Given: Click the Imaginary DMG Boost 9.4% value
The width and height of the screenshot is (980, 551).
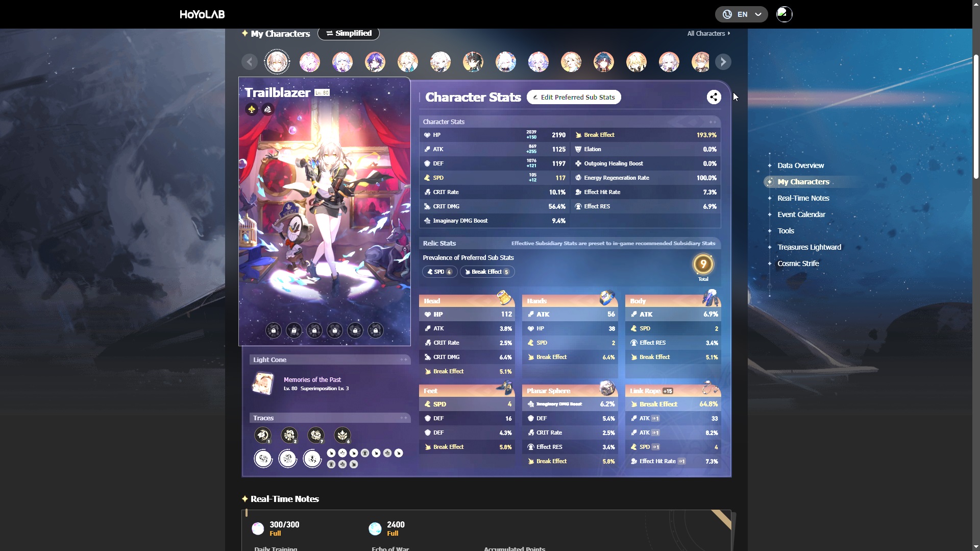Looking at the screenshot, I should [558, 221].
